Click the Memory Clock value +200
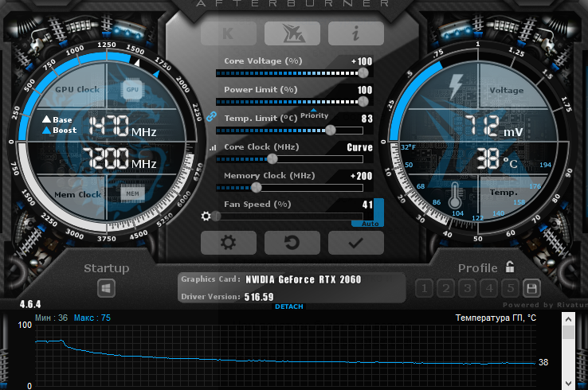 (x=362, y=176)
